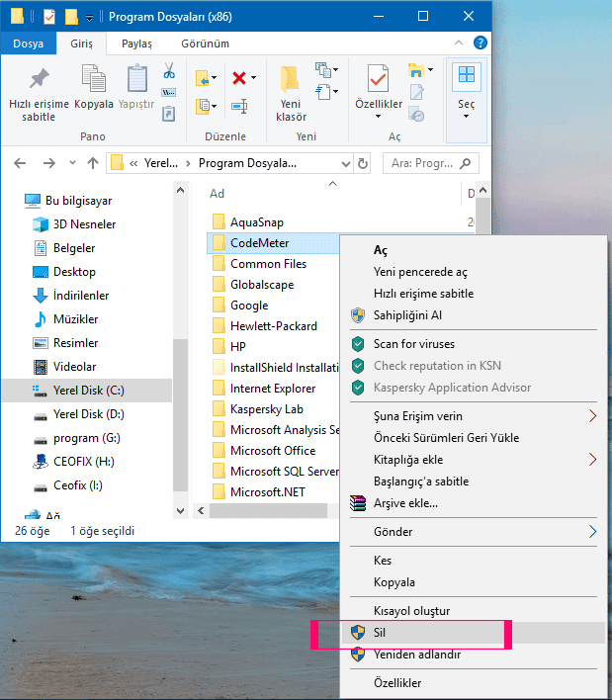Open the delete options dropdown arrow
The image size is (612, 700).
tap(253, 78)
